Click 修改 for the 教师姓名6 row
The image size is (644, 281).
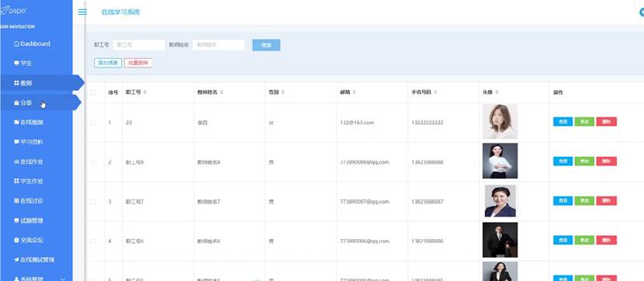click(x=584, y=240)
